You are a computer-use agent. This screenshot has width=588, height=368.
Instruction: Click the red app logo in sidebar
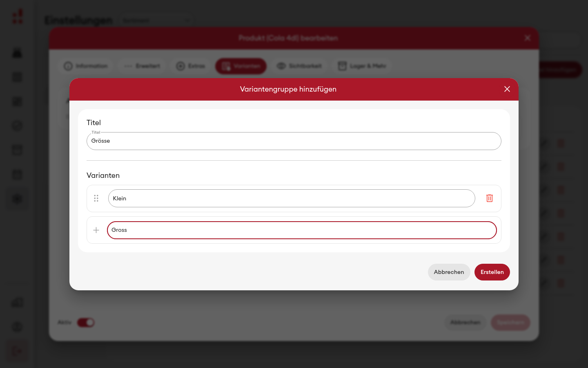tap(18, 17)
